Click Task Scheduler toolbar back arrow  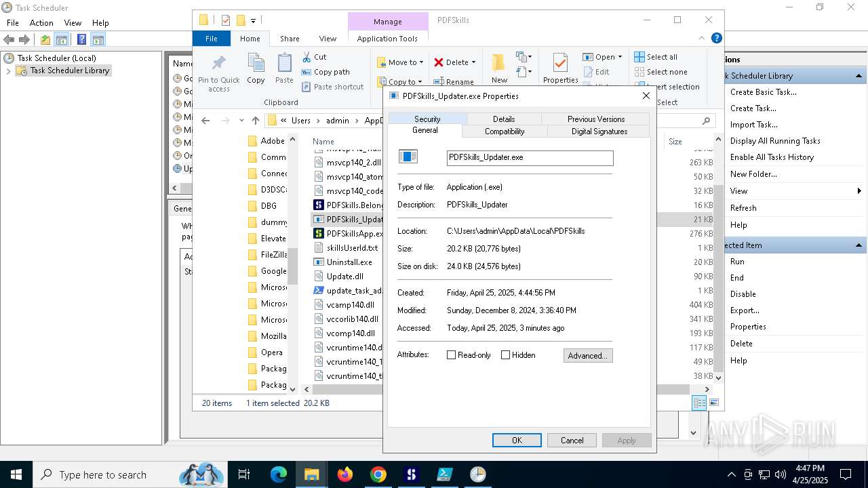(x=9, y=40)
